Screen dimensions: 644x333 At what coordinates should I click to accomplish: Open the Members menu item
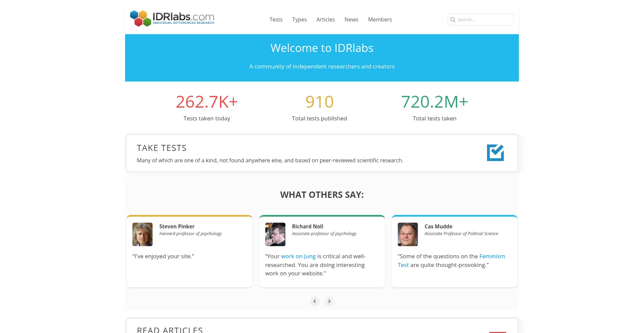[380, 19]
